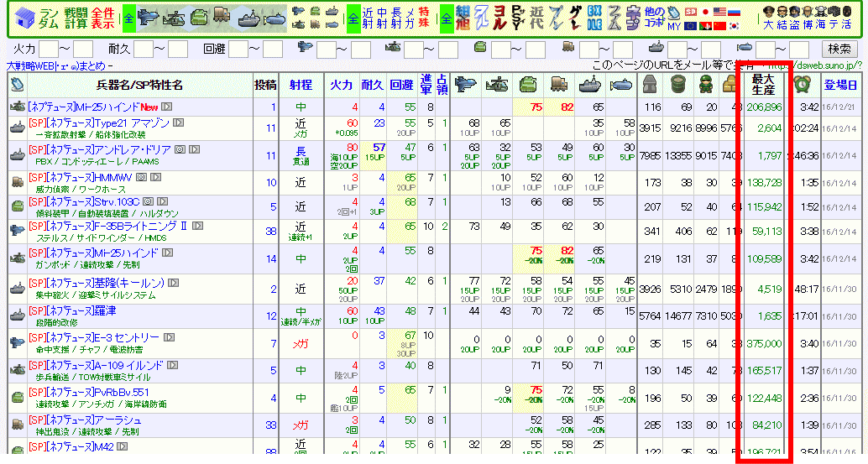
Task: Open the warehouse home icon
Action: 24,18
